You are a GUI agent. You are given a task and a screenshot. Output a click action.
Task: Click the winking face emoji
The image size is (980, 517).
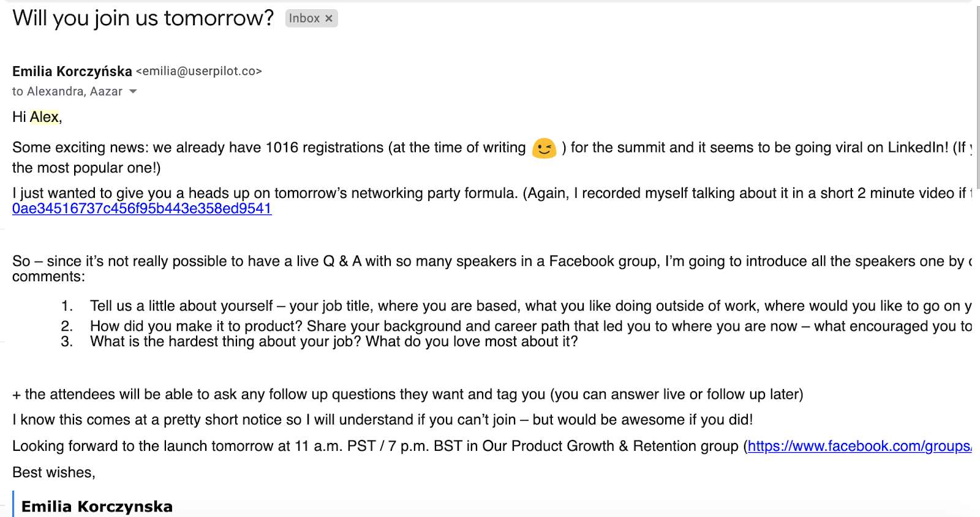click(x=544, y=148)
